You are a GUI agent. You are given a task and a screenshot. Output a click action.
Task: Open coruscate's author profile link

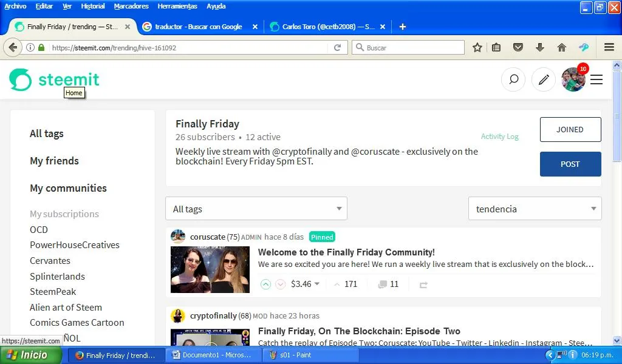pos(208,237)
